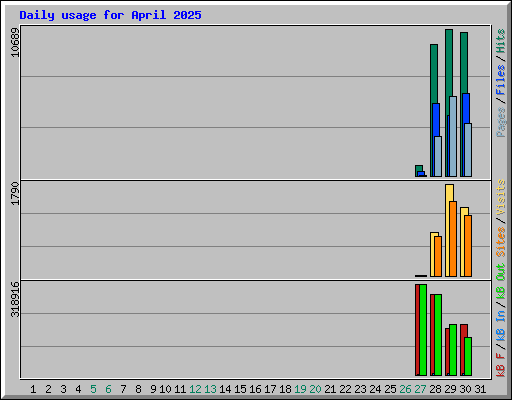Click the dark green Hits bar for day 27
The image size is (512, 400).
click(x=419, y=168)
